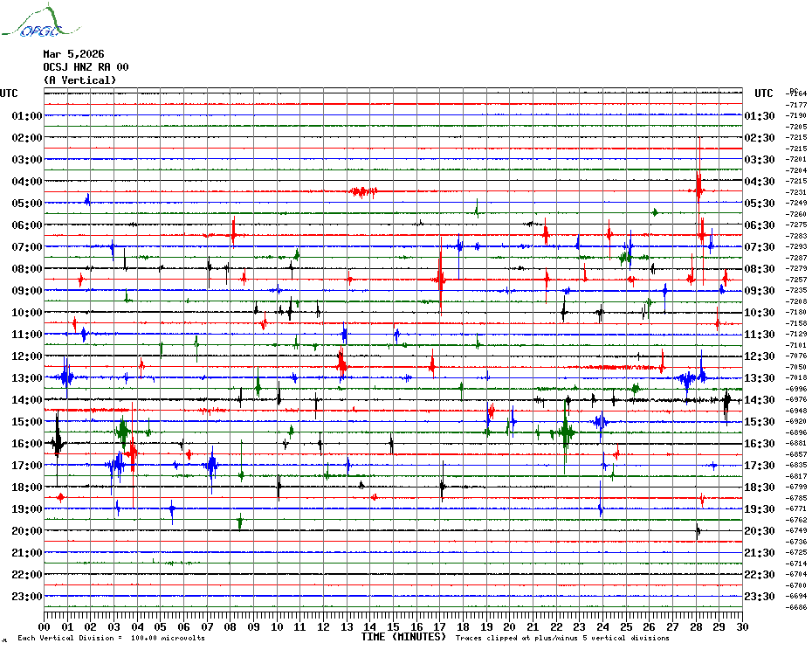Viewport: 812px width, 650px height.
Task: Click minute 17 on the bottom time axis
Action: tap(440, 626)
